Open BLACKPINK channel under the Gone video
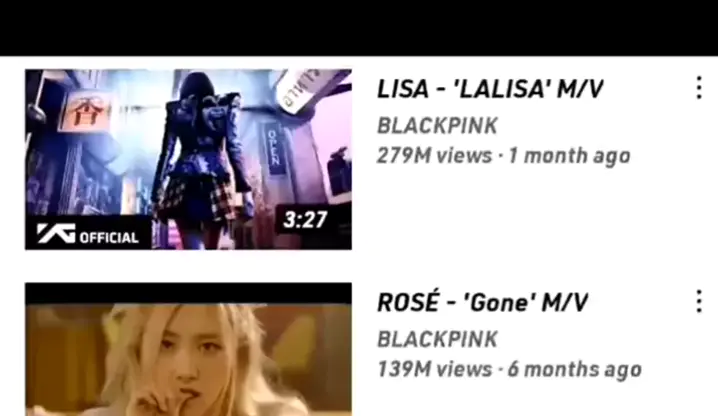This screenshot has width=718, height=416. (437, 339)
